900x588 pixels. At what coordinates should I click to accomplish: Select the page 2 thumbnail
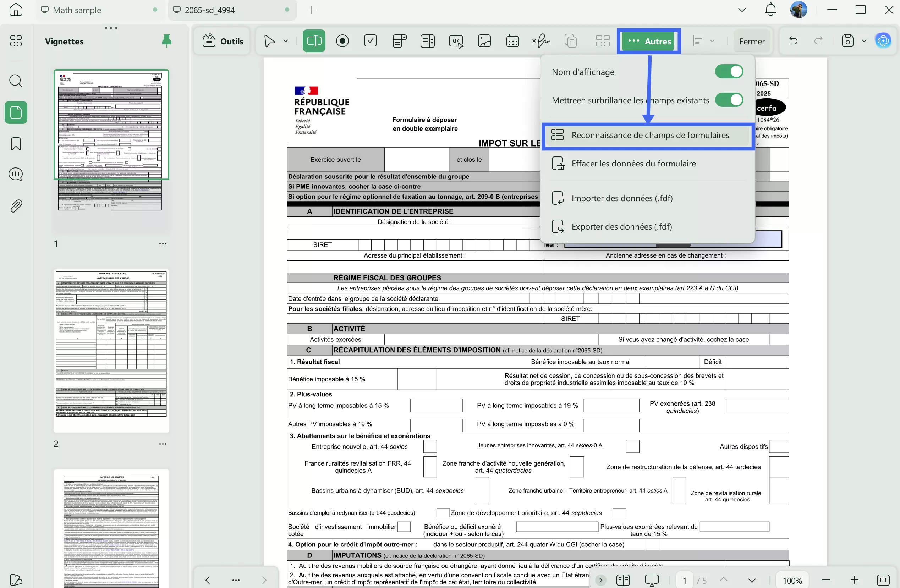tap(111, 350)
